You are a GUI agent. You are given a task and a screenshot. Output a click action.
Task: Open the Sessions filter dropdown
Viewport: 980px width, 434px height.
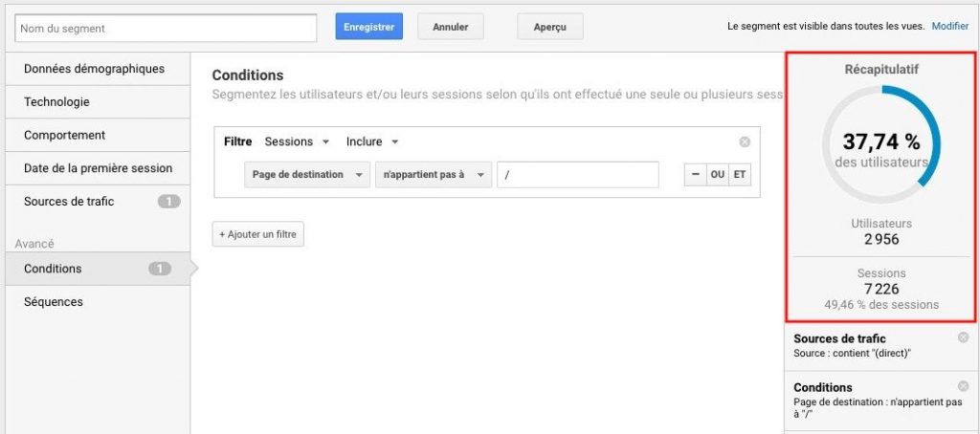tap(297, 141)
